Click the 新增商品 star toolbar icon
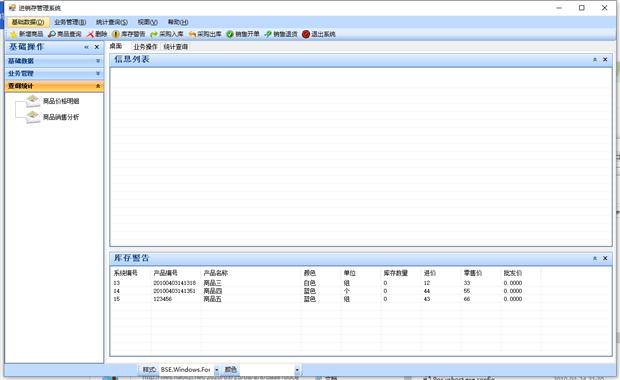620x380 pixels. pyautogui.click(x=14, y=34)
